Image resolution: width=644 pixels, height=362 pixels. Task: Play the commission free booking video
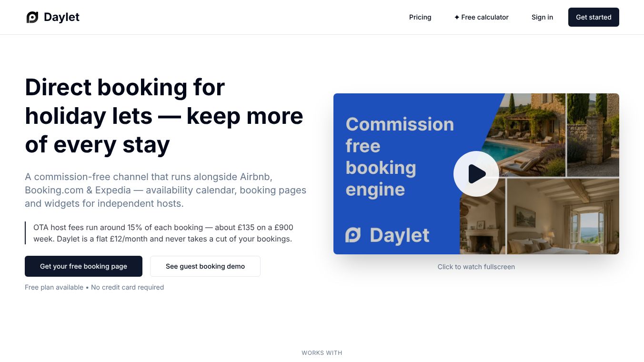coord(476,174)
